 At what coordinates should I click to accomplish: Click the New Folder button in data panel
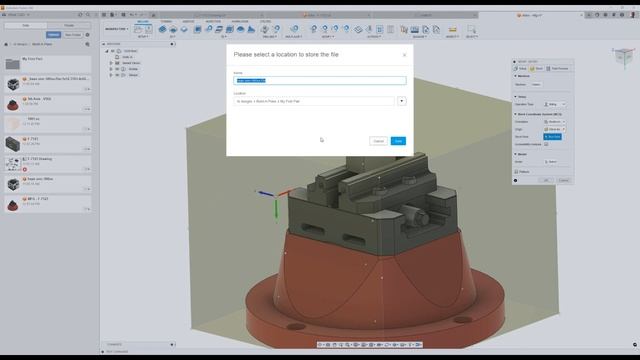(x=73, y=35)
